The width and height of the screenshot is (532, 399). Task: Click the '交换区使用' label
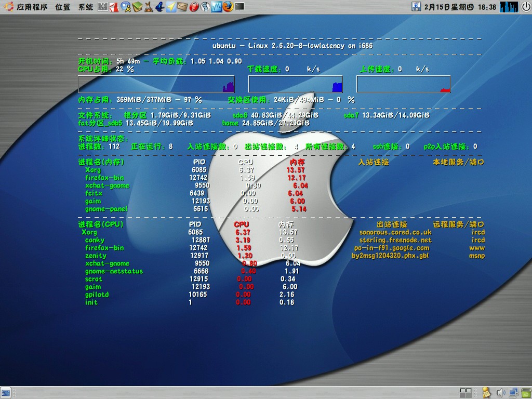249,99
